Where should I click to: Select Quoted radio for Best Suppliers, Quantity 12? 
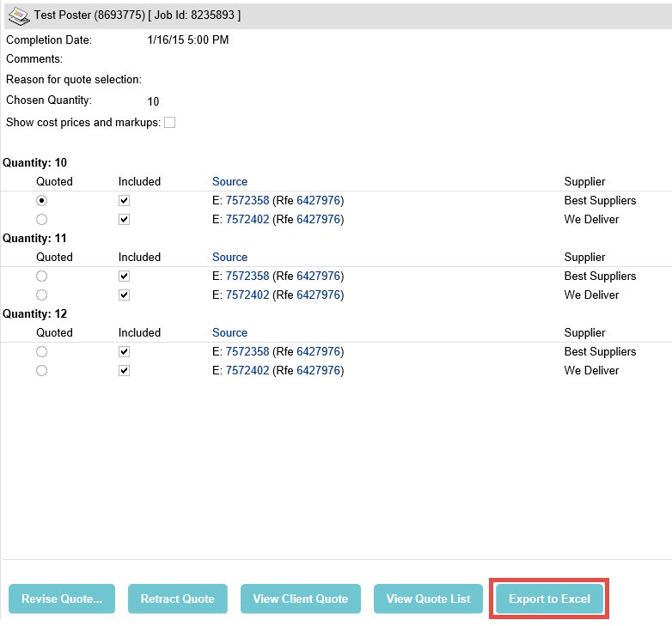pyautogui.click(x=41, y=352)
